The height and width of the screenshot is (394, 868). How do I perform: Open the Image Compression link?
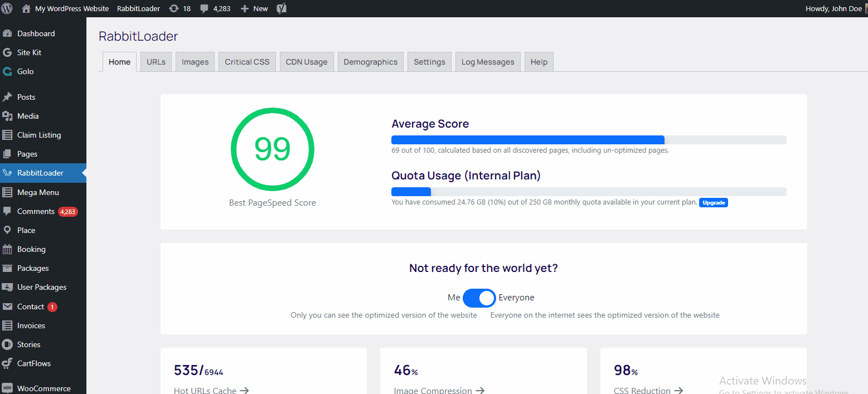(x=439, y=391)
